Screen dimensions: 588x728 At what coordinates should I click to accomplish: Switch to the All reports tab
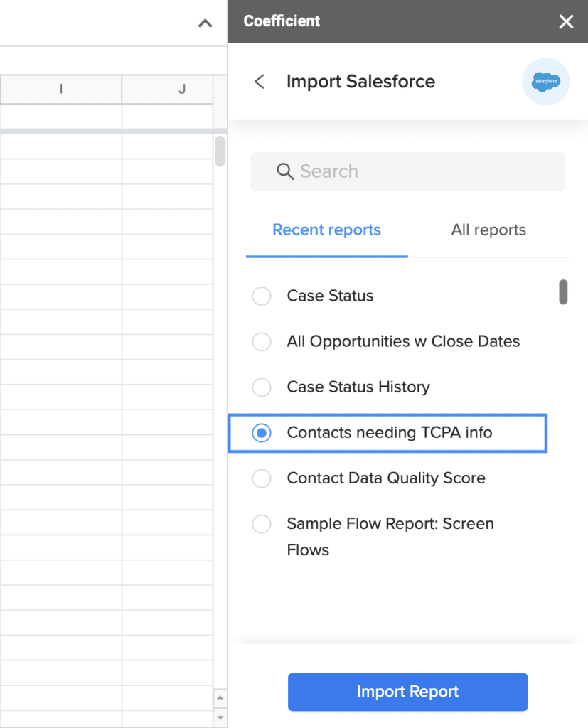pyautogui.click(x=488, y=230)
